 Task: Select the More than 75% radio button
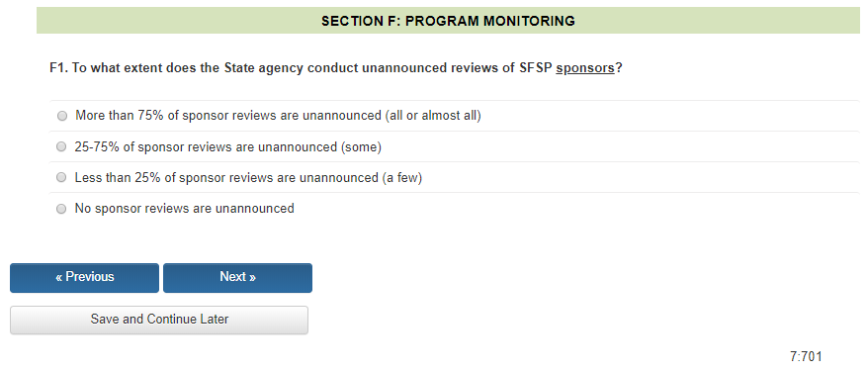coord(62,116)
